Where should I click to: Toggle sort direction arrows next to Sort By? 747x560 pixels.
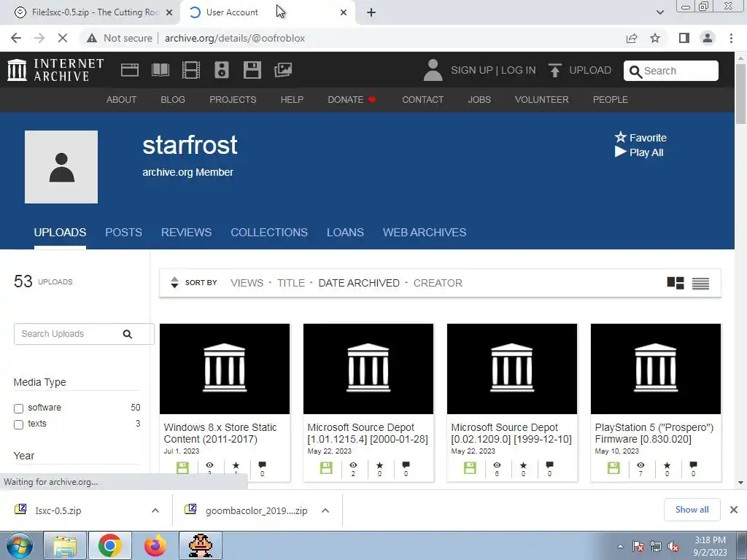click(174, 282)
